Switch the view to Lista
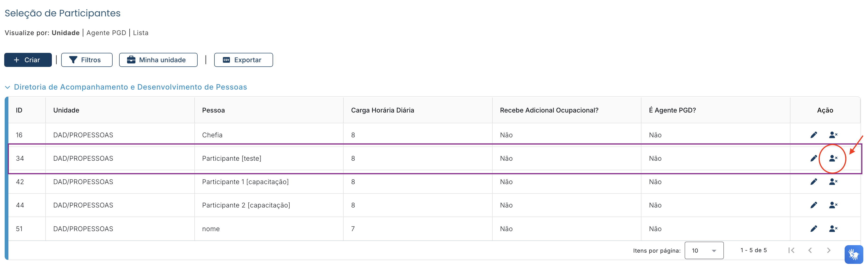 pos(141,33)
